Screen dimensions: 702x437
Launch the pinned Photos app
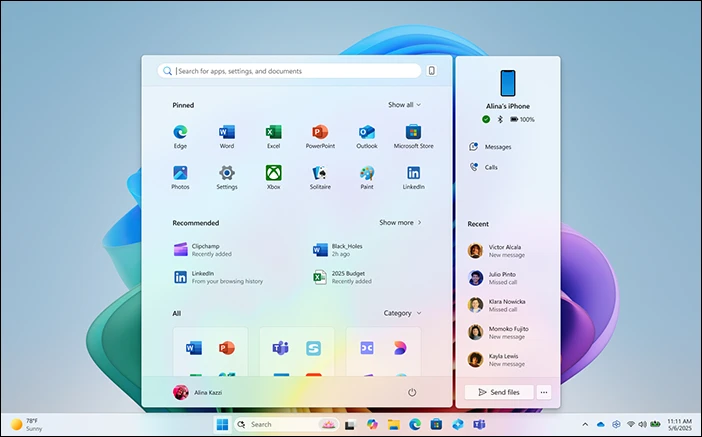180,177
